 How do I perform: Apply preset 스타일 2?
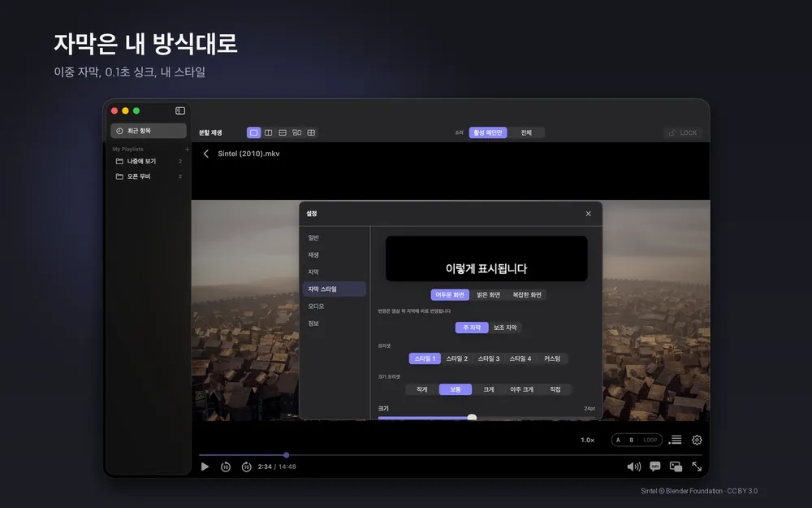(456, 358)
